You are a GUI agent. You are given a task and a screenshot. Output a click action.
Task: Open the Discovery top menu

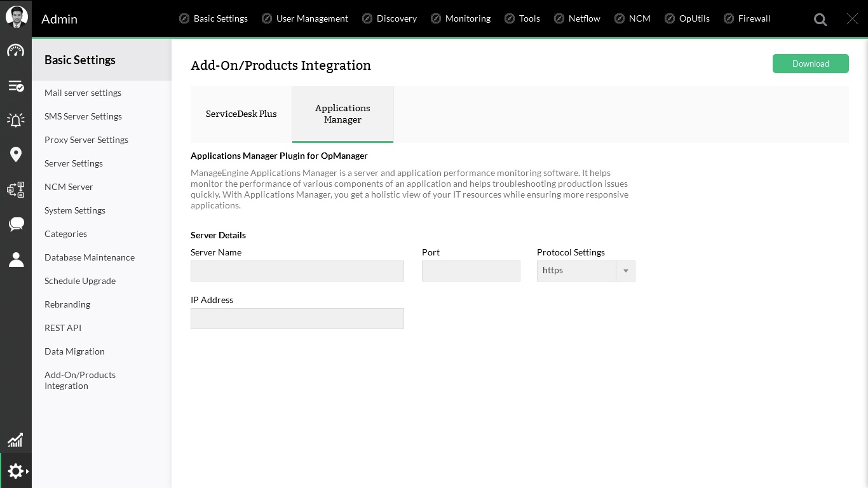390,18
